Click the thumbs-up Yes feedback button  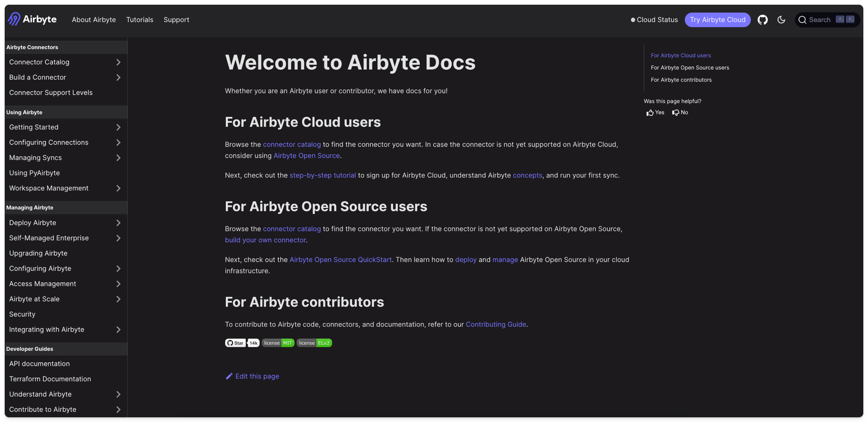point(655,113)
